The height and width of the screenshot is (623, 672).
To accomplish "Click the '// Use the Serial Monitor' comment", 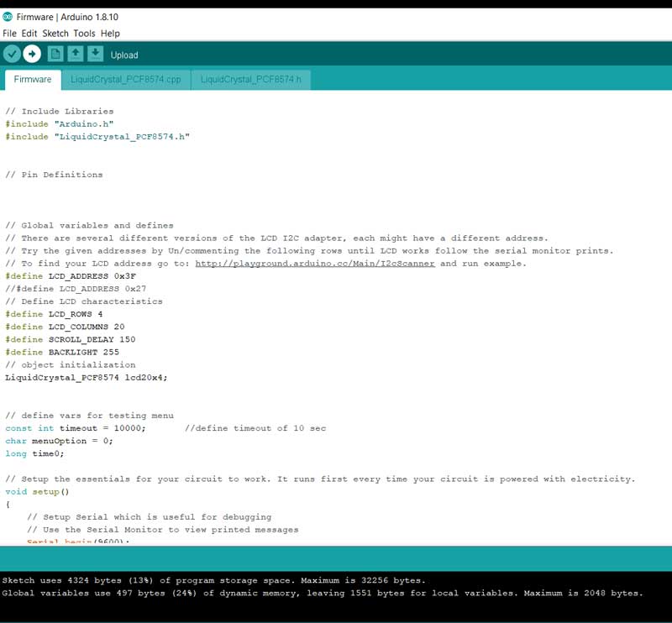I will (x=162, y=530).
